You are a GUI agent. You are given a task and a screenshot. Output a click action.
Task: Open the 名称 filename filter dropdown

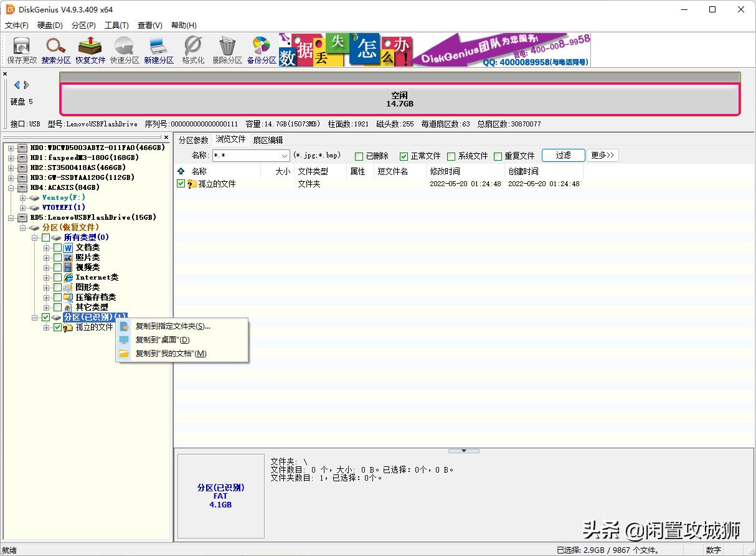pos(285,156)
